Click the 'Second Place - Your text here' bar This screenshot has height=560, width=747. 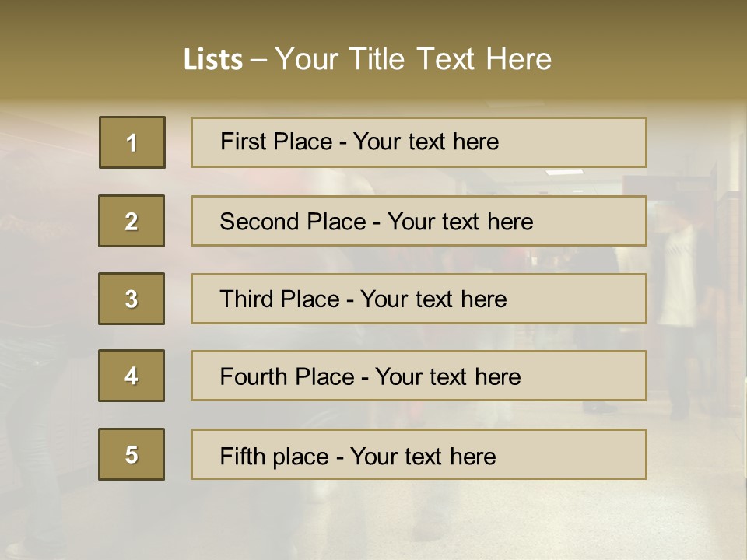click(x=419, y=221)
